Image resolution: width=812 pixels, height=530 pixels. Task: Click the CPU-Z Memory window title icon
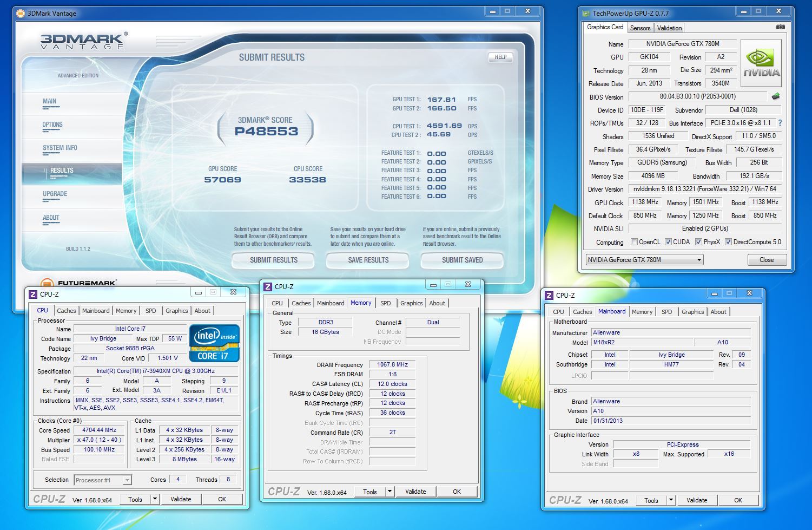[x=267, y=286]
